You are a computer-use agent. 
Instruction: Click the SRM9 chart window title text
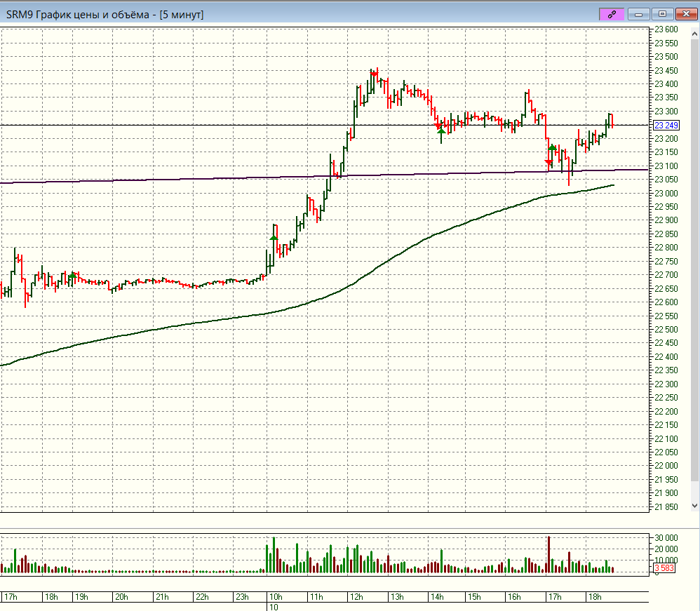105,13
